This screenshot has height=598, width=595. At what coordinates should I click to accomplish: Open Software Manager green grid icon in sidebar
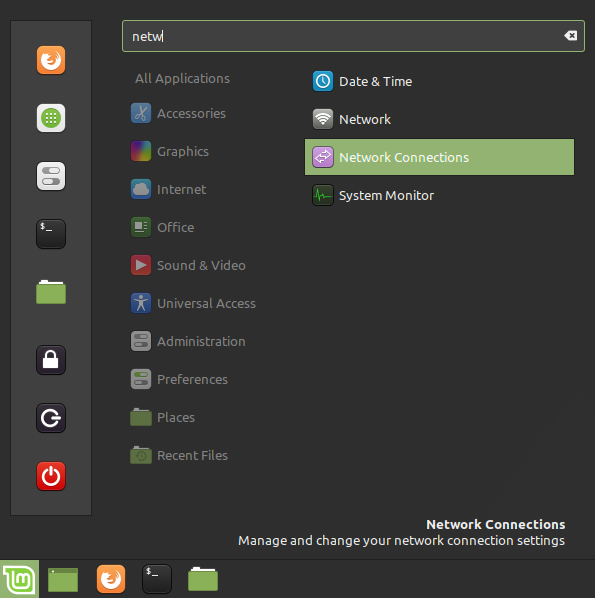tap(51, 118)
